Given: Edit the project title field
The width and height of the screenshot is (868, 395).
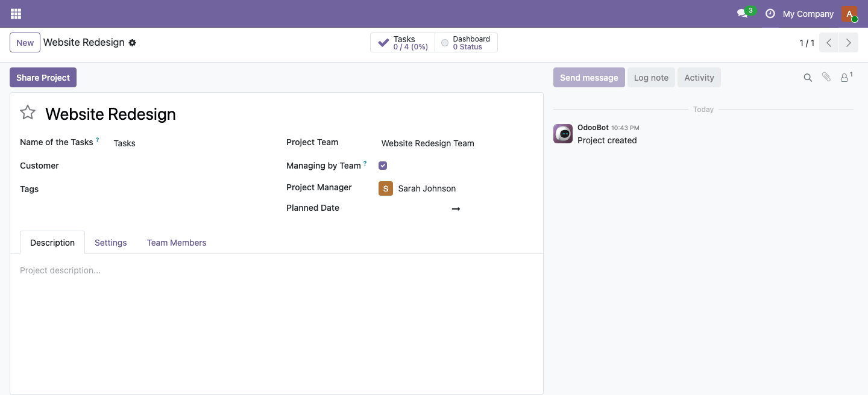Looking at the screenshot, I should click(x=289, y=114).
